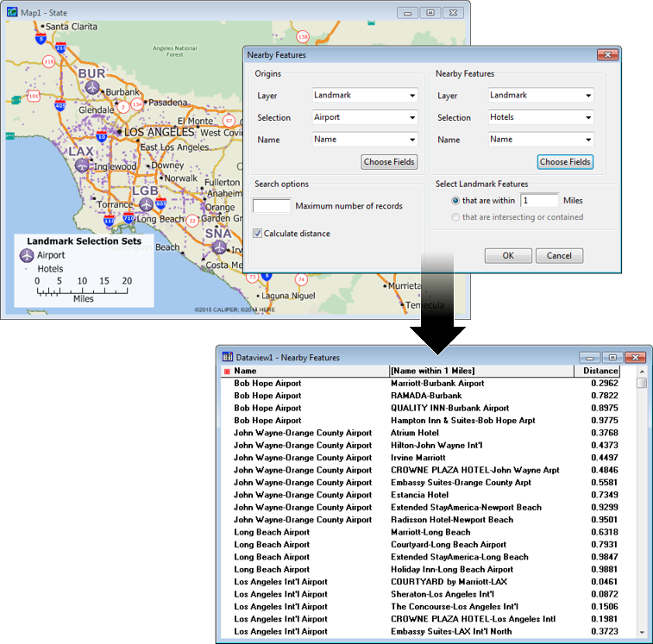Click the Dataview1 window title icon

pos(228,357)
